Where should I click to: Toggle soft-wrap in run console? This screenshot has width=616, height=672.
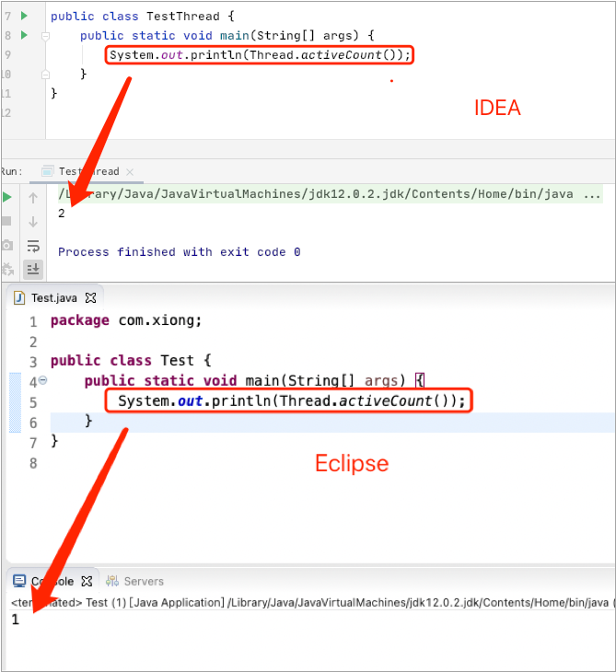pos(33,246)
